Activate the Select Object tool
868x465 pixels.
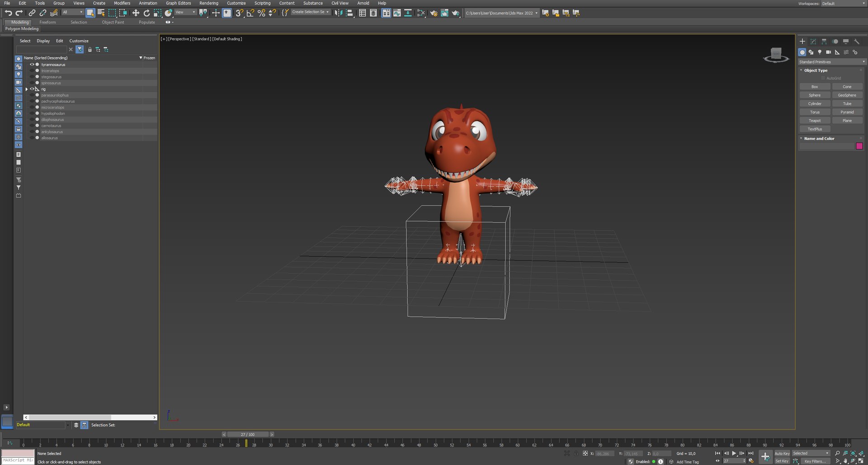(x=90, y=13)
